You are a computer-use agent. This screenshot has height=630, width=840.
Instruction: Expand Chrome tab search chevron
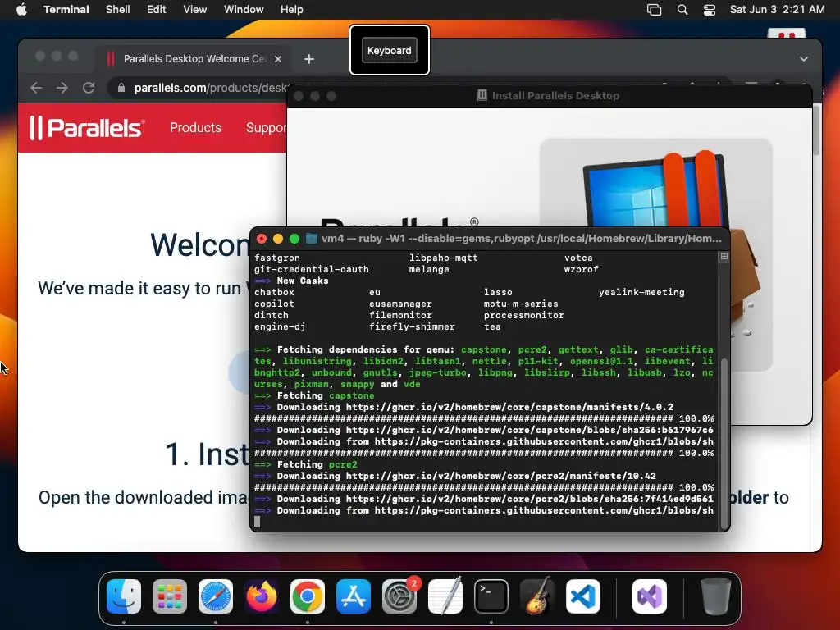click(x=804, y=59)
